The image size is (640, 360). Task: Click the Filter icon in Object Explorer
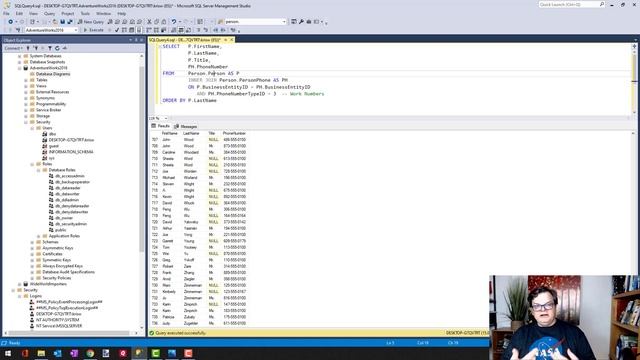pyautogui.click(x=50, y=48)
